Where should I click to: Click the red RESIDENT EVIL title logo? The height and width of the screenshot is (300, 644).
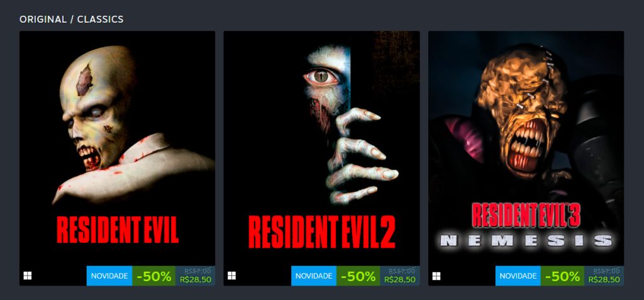click(x=118, y=230)
